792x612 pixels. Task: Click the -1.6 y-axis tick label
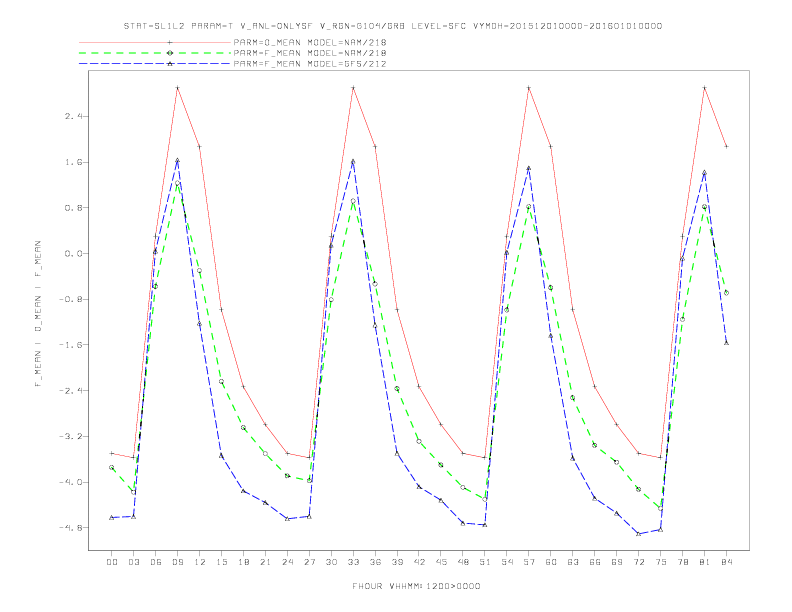[71, 345]
